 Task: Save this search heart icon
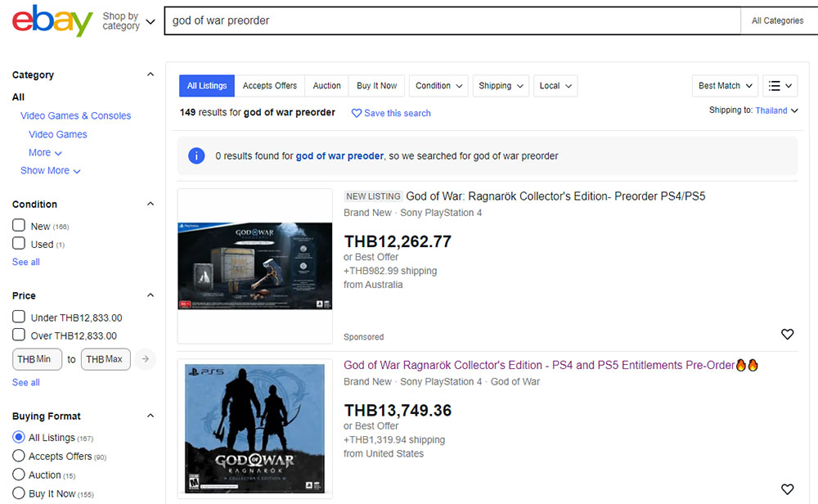pos(357,113)
